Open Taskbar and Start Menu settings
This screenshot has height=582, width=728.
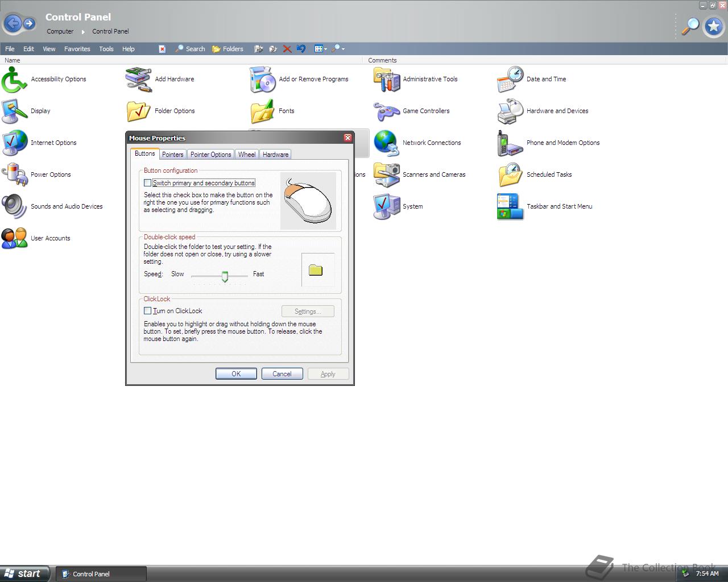pyautogui.click(x=545, y=207)
